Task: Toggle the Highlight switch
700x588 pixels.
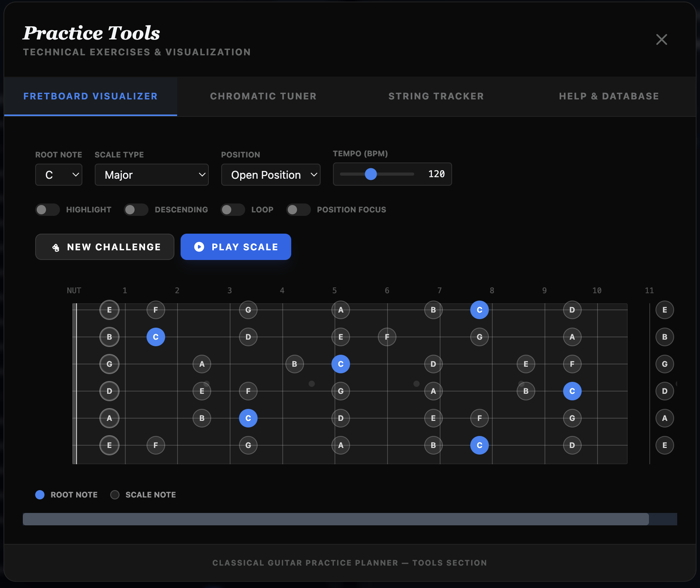Action: (x=48, y=210)
